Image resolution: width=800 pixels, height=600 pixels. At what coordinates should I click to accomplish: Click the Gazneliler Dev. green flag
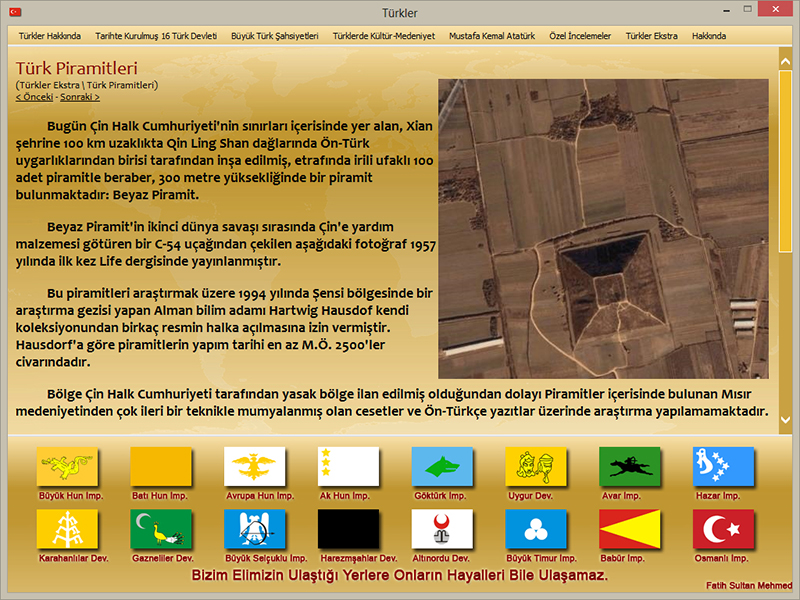point(161,529)
